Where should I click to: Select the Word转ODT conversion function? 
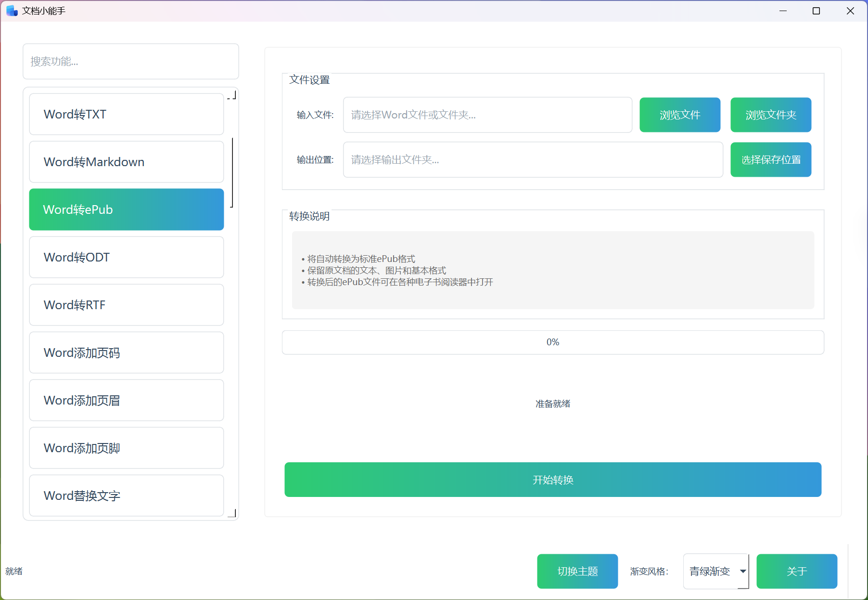tap(126, 257)
